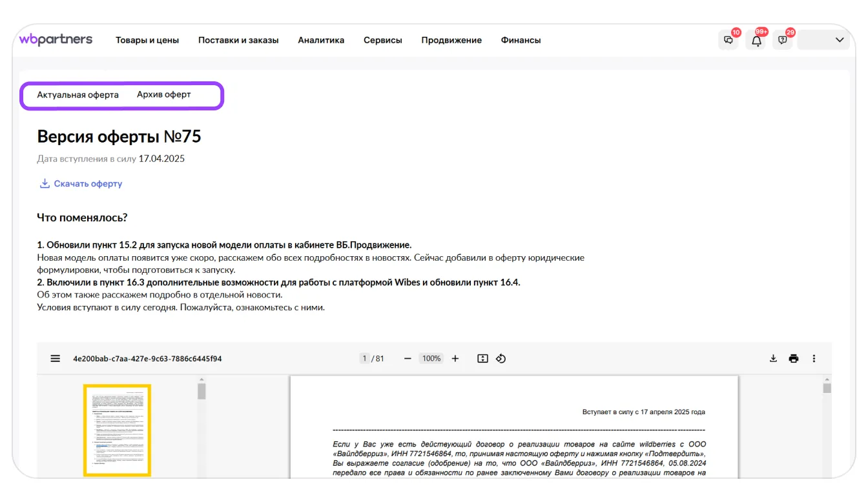Open the chat messages icon with badge 10
This screenshot has height=502, width=868.
coord(728,40)
